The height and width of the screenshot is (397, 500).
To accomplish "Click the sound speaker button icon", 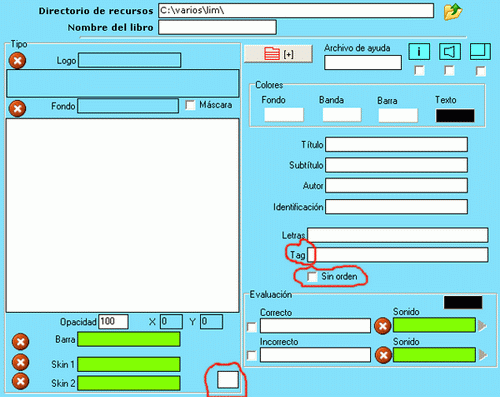I will (450, 52).
